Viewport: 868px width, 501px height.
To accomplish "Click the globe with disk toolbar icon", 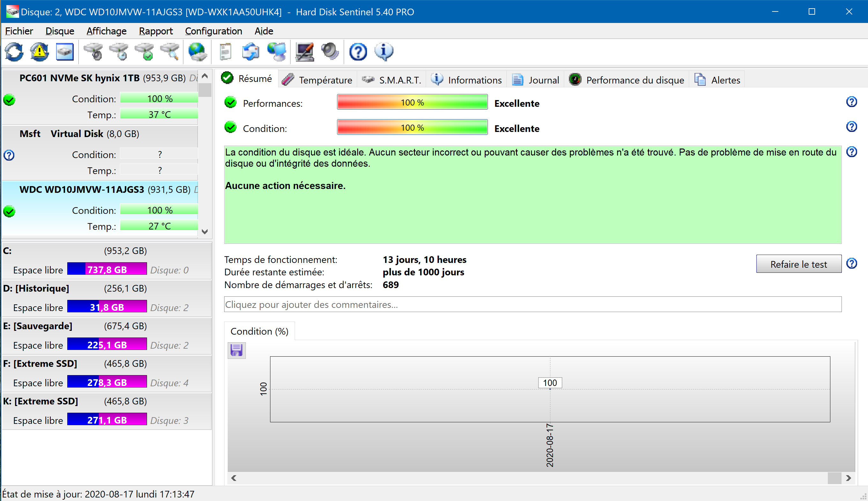I will (198, 52).
